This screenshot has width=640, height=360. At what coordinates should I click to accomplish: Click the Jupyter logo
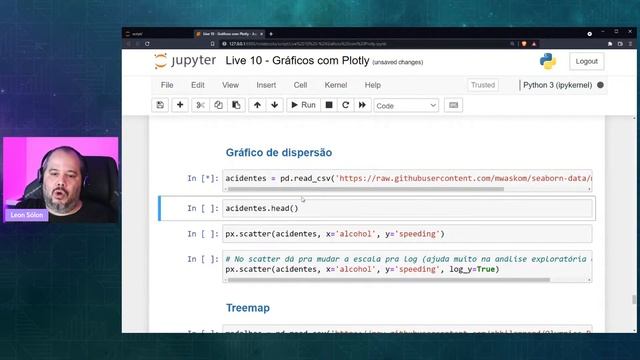click(185, 61)
